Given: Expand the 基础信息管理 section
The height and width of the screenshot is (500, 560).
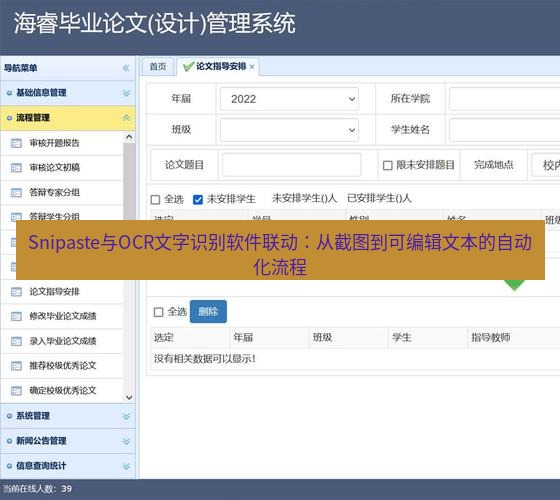Looking at the screenshot, I should (126, 93).
